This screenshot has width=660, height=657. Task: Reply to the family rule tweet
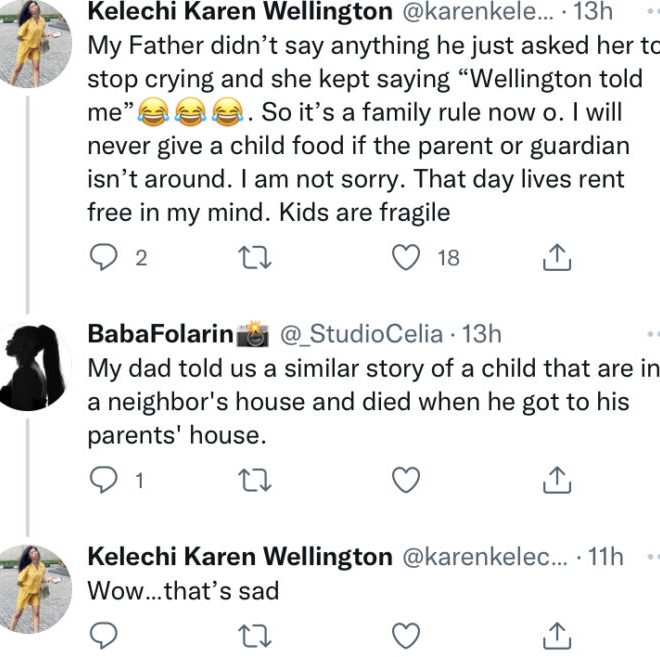[104, 258]
